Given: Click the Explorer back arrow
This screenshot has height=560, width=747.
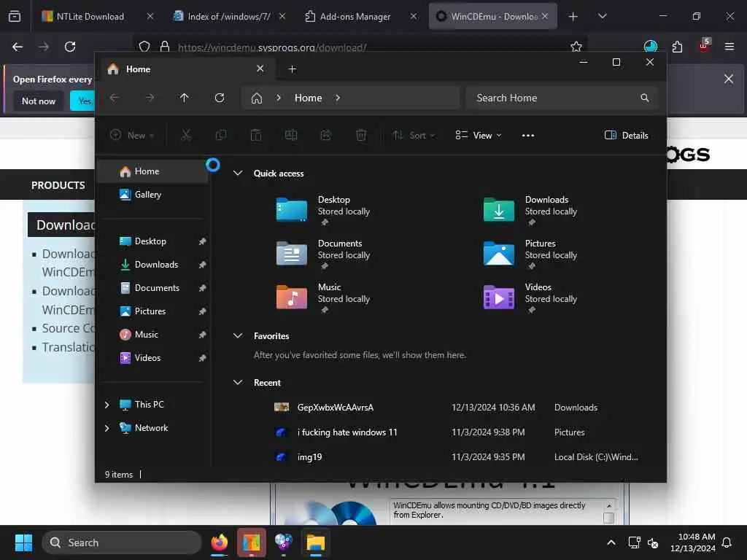Looking at the screenshot, I should pyautogui.click(x=115, y=98).
